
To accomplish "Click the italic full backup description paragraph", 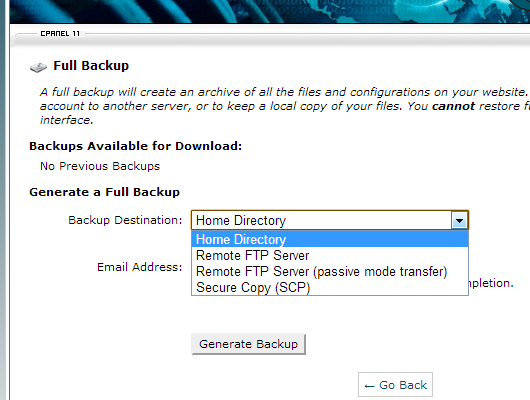I will 285,106.
